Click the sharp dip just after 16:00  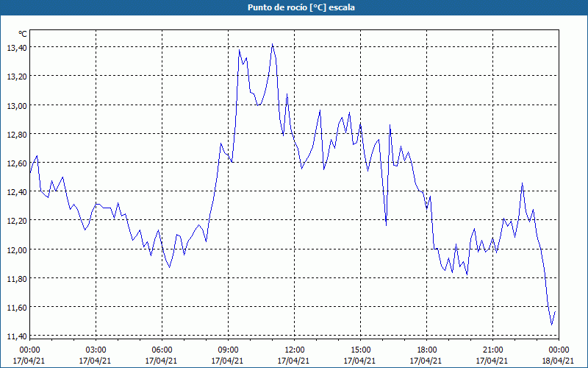tap(387, 225)
